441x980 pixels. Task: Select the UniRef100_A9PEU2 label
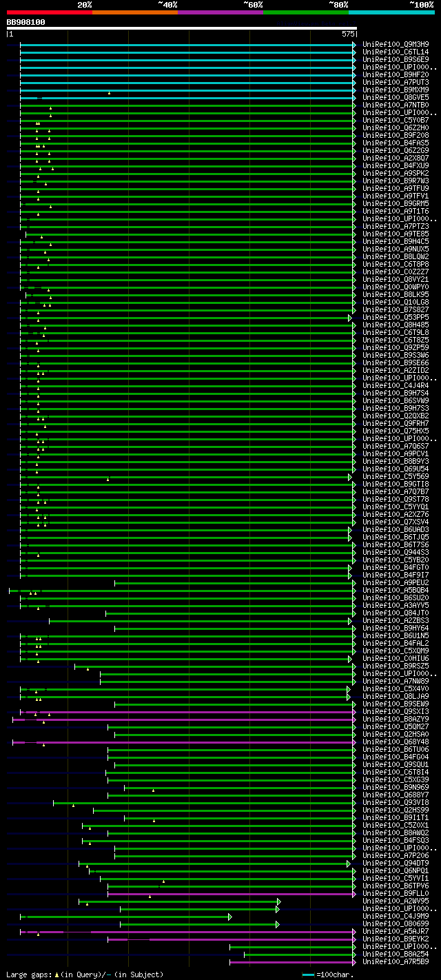(396, 583)
